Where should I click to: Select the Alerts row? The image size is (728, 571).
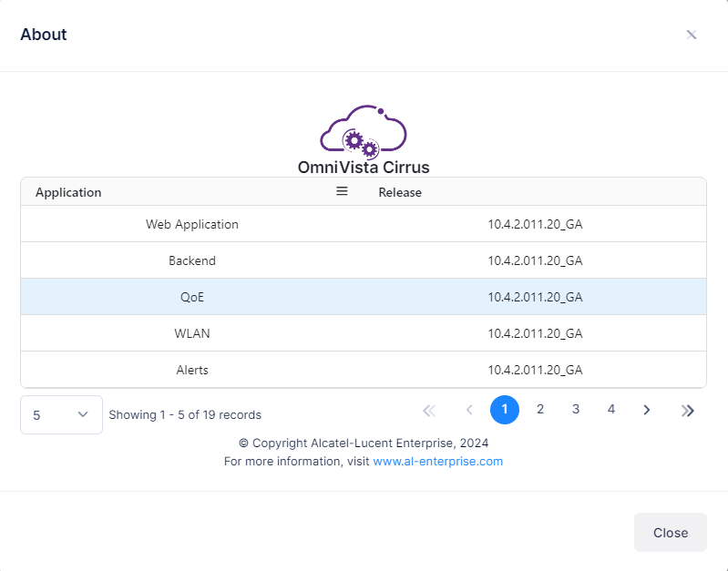click(364, 370)
